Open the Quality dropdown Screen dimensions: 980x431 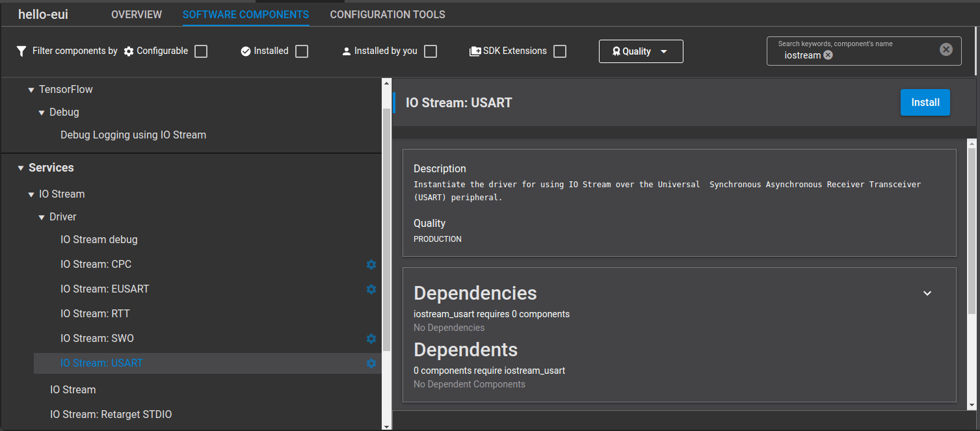tap(641, 51)
